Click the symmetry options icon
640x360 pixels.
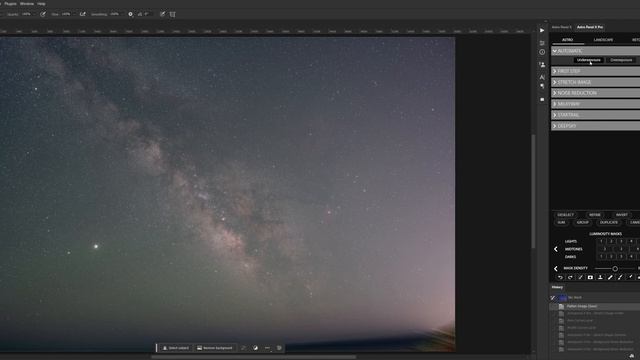pos(173,14)
